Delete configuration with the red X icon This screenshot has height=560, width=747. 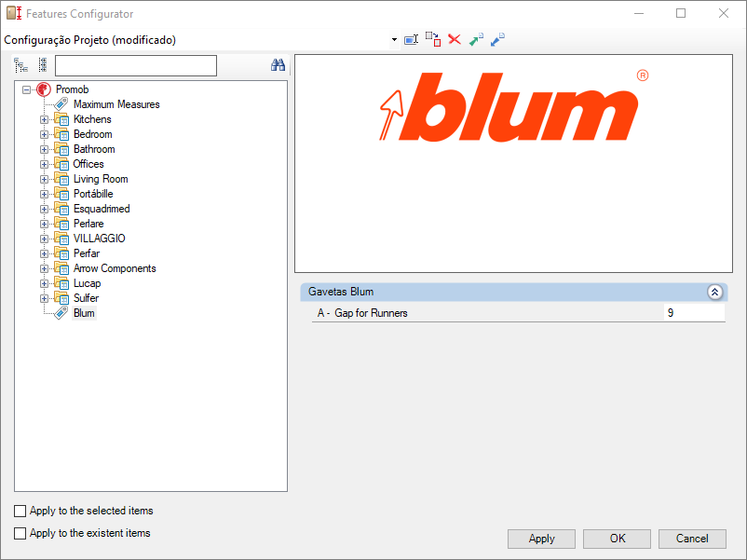tap(455, 39)
